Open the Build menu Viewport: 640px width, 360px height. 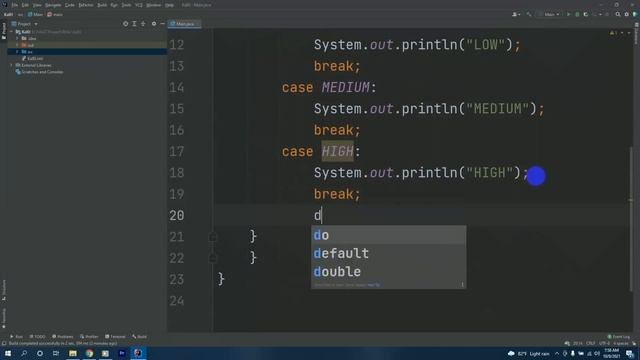pyautogui.click(x=102, y=5)
